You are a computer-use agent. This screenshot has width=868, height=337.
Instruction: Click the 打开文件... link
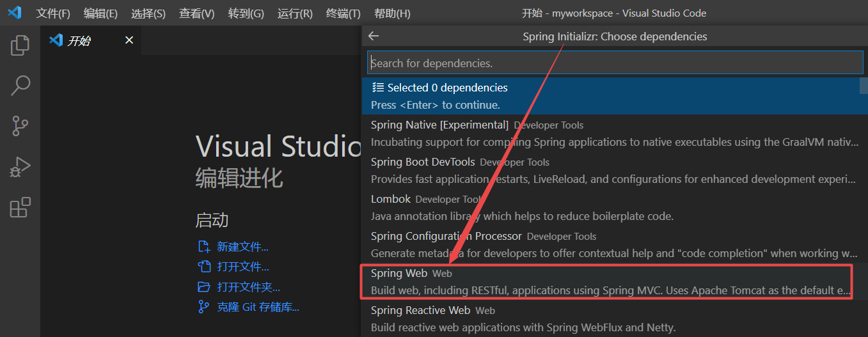coord(242,267)
